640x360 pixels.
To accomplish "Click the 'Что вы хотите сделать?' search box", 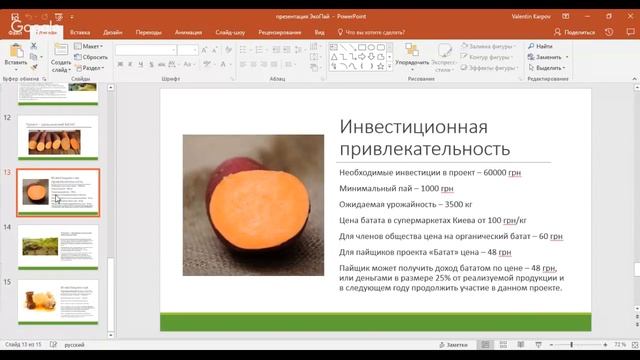I will pos(371,32).
